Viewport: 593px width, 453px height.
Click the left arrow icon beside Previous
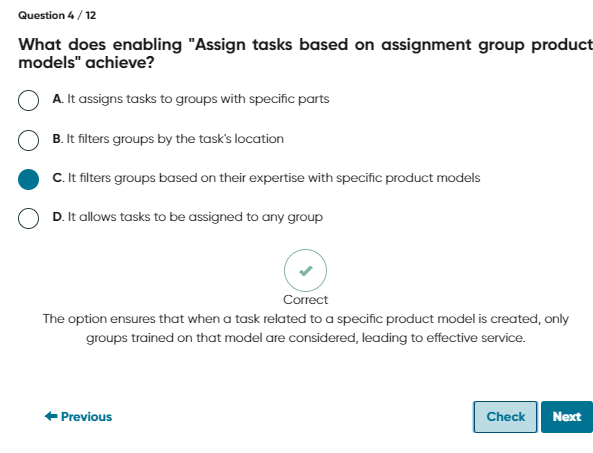click(x=51, y=416)
